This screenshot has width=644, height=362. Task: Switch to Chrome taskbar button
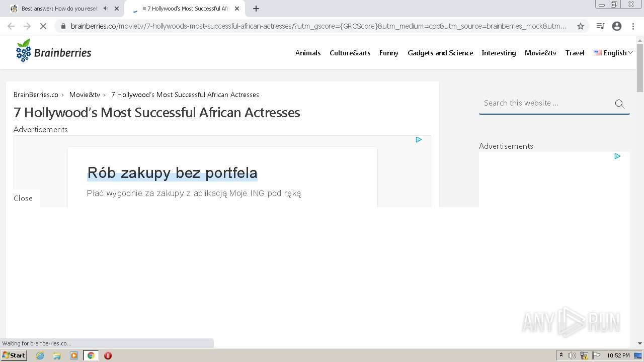pyautogui.click(x=91, y=355)
